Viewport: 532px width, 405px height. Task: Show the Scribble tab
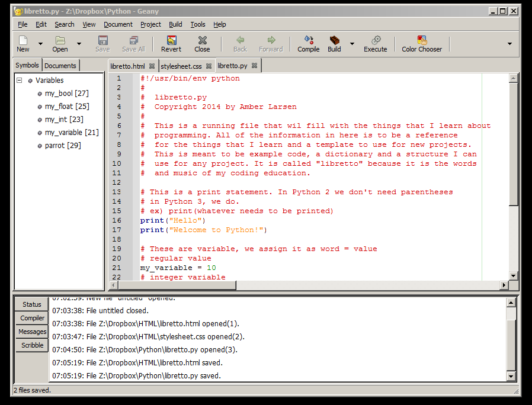32,345
